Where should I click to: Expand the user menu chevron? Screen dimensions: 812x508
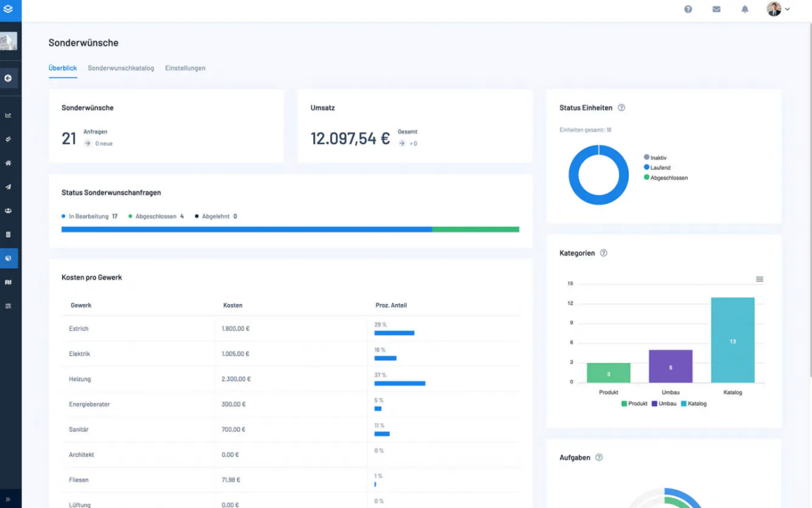pos(788,9)
